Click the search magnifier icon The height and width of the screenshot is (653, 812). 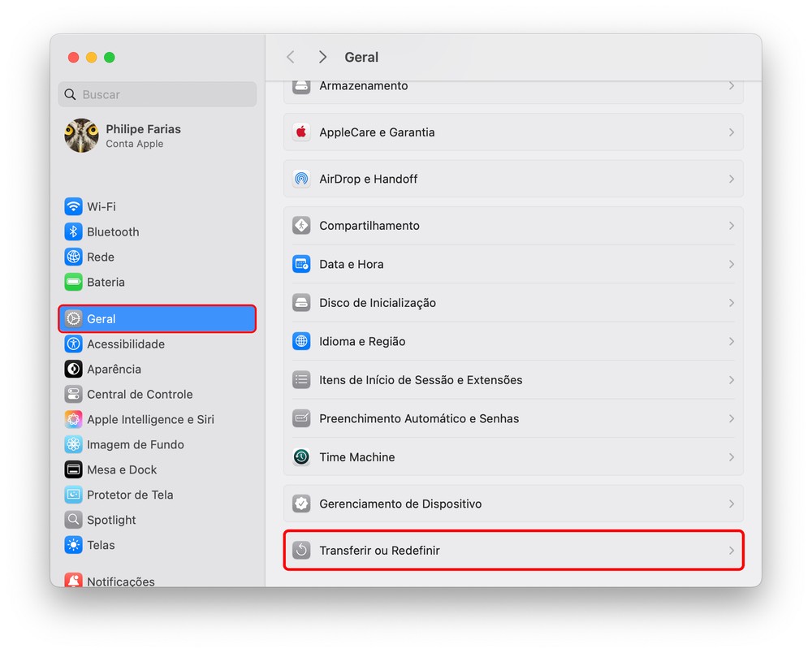(70, 94)
